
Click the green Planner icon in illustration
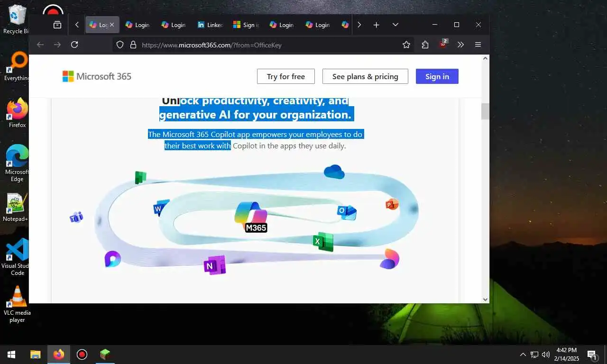pyautogui.click(x=140, y=178)
